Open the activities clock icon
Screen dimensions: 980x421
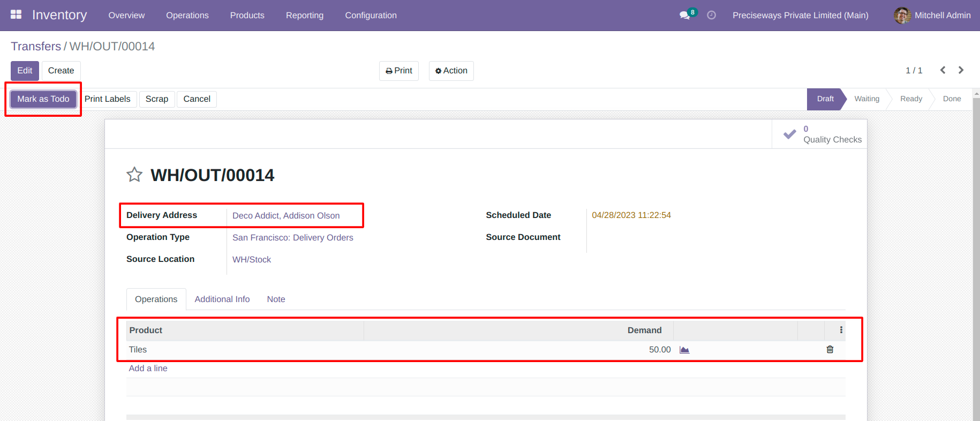[x=711, y=15]
